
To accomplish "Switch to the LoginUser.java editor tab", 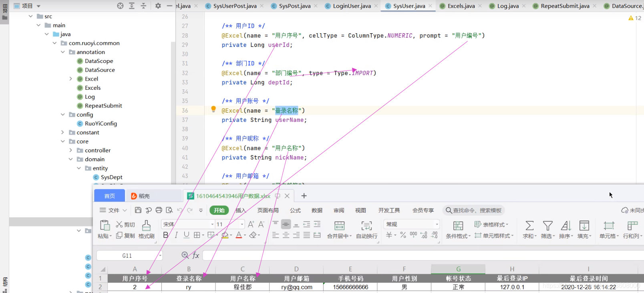I will [351, 6].
